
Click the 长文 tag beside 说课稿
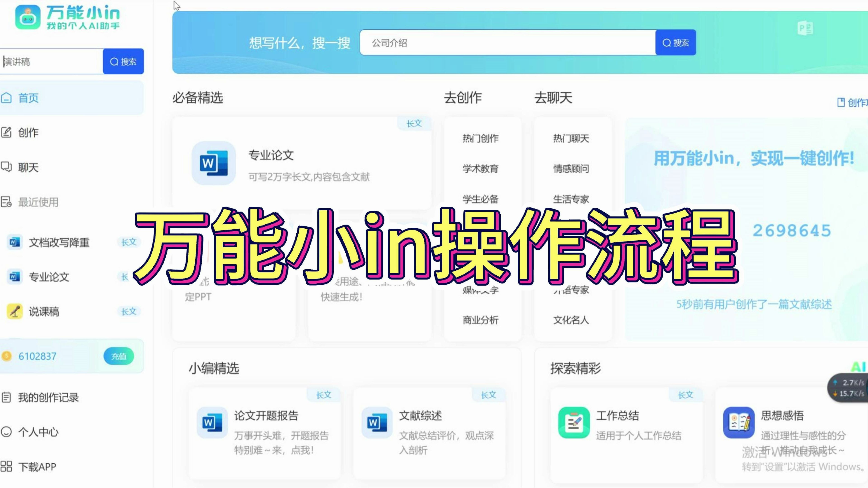(129, 312)
